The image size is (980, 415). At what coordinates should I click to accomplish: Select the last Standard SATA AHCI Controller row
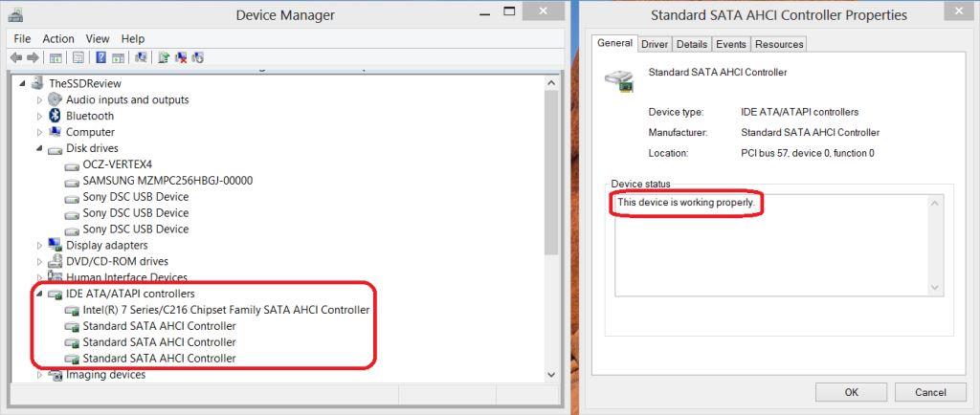click(x=160, y=359)
